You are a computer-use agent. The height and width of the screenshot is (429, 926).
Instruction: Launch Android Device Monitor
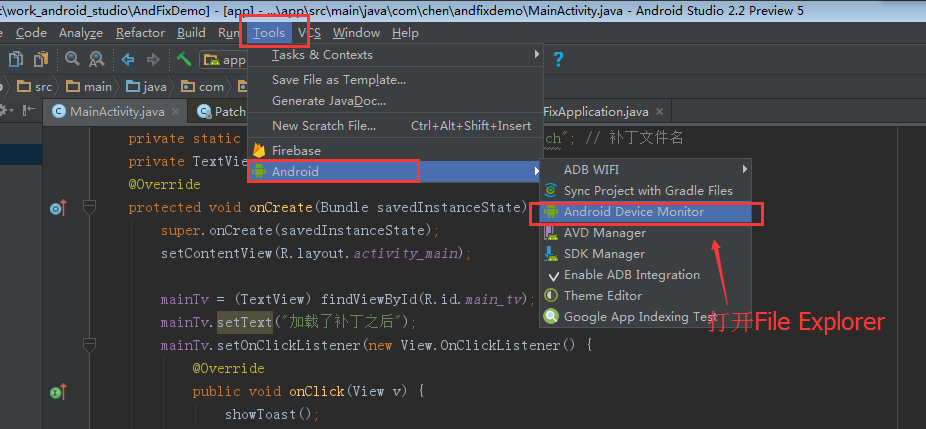pos(645,212)
